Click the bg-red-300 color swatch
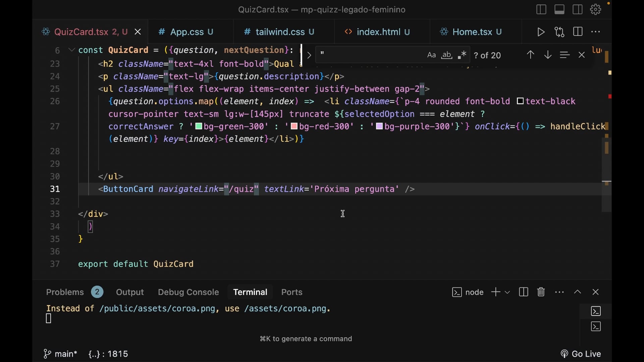This screenshot has width=644, height=362. coord(294,126)
